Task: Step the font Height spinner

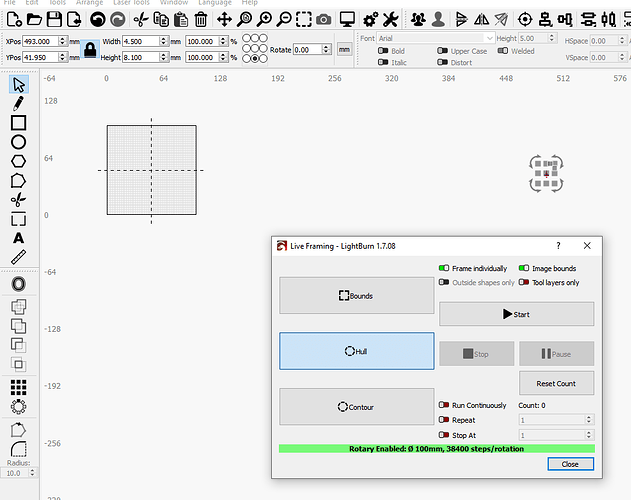Action: point(552,38)
